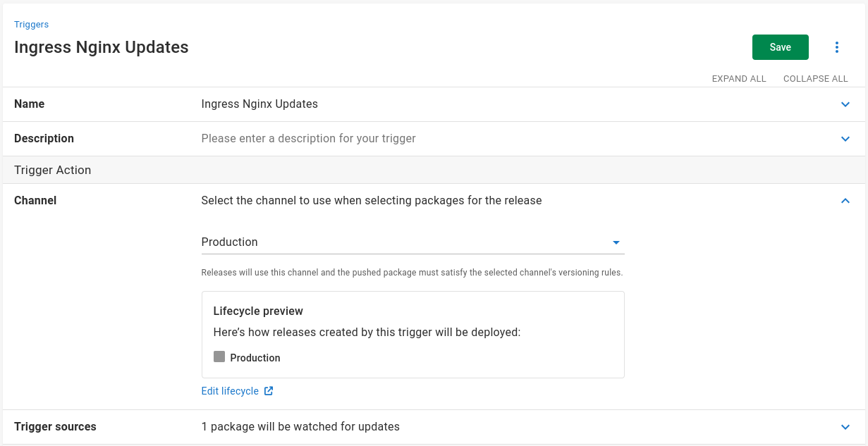Expand the Name section chevron
Screen dimensions: 868x446
pos(845,104)
